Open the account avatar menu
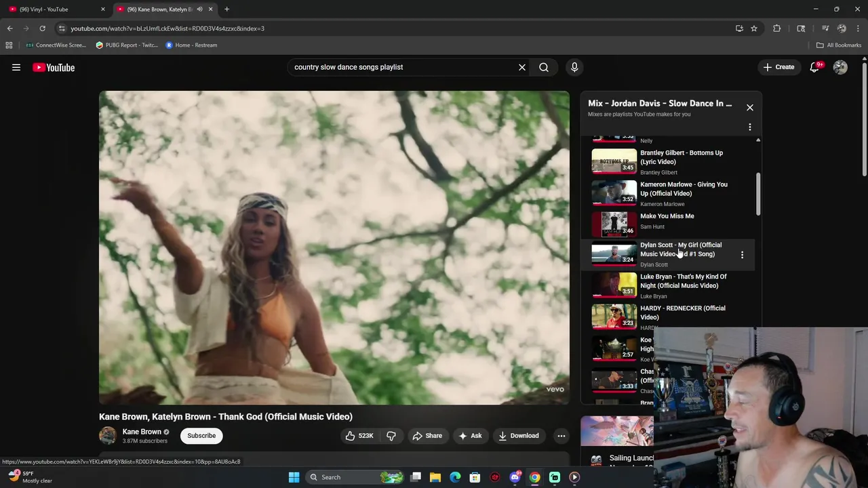 [840, 67]
